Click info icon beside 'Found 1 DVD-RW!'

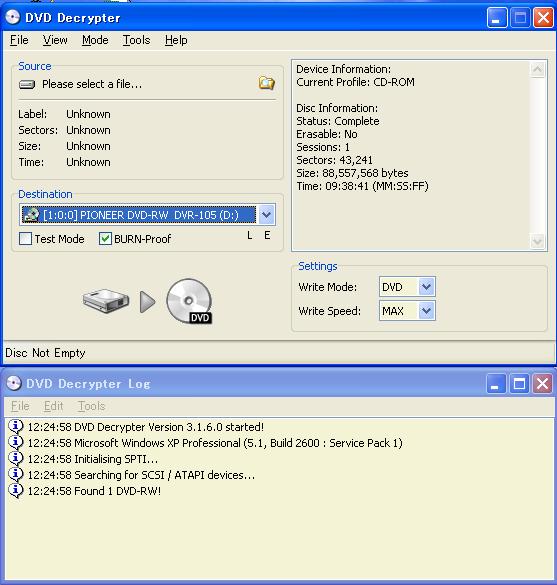(x=16, y=491)
